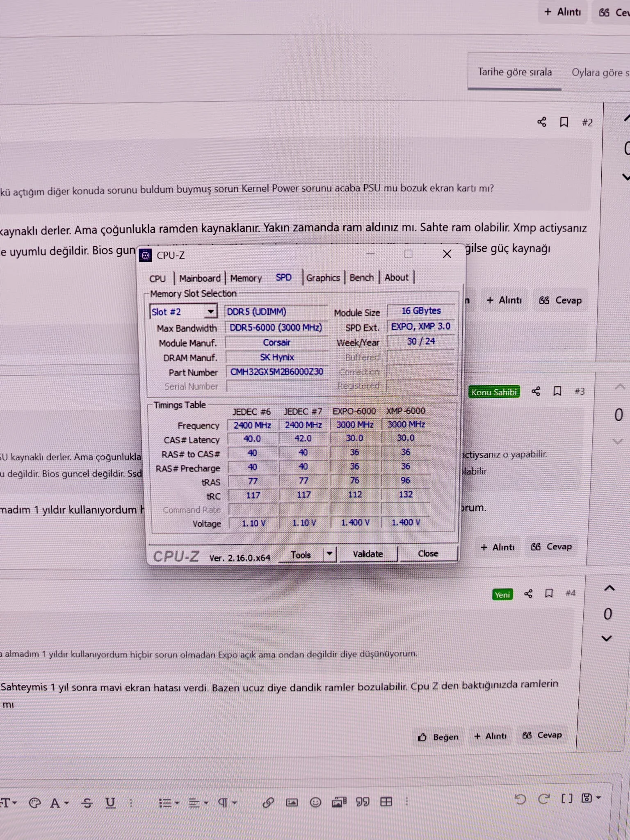Open the Bench tab in CPU-Z
The width and height of the screenshot is (630, 840).
(362, 278)
